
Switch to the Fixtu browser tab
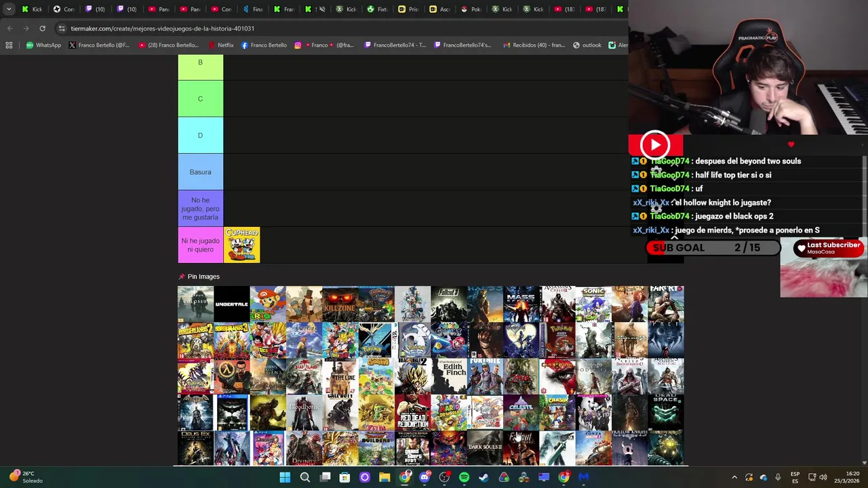(x=377, y=9)
